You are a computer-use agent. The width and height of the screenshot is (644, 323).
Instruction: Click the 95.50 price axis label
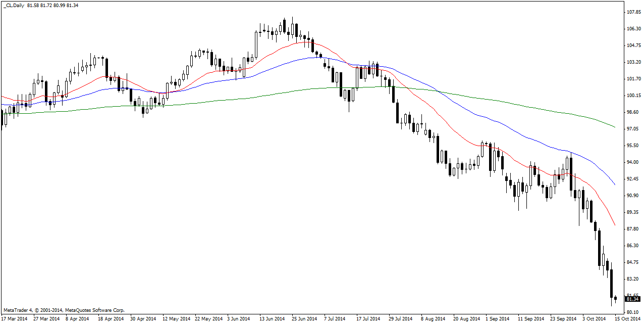click(633, 145)
